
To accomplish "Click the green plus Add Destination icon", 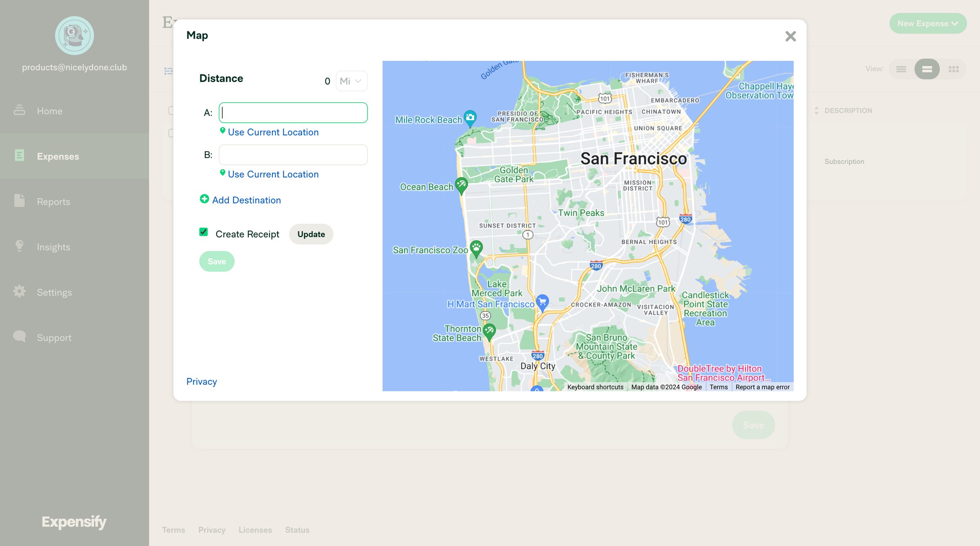I will coord(204,199).
